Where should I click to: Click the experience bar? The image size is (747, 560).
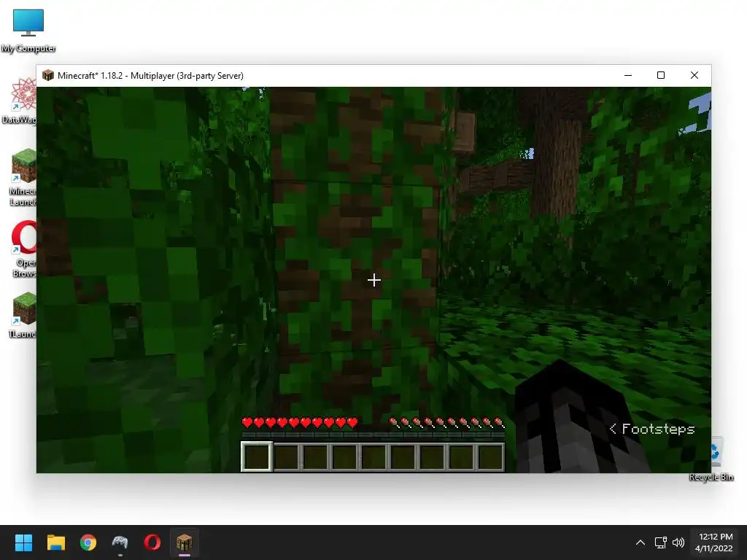pos(373,435)
